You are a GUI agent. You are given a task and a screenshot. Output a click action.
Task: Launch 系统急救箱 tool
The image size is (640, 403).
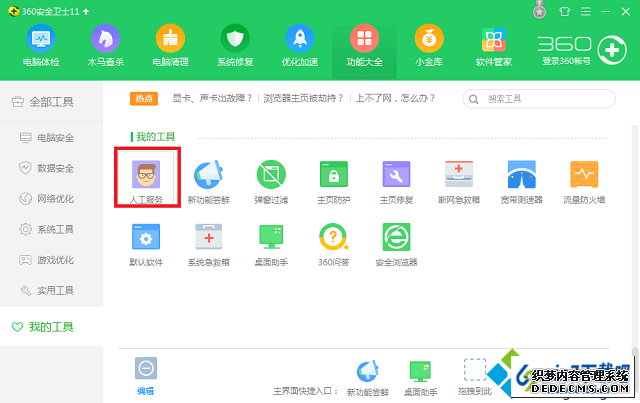pyautogui.click(x=209, y=244)
